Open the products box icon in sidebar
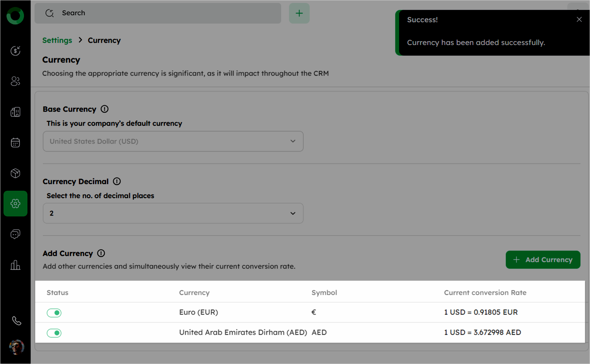The image size is (590, 364). point(15,173)
